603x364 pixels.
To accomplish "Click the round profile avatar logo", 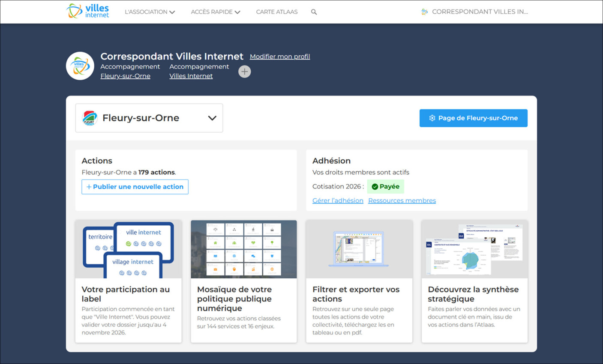I will pyautogui.click(x=80, y=66).
